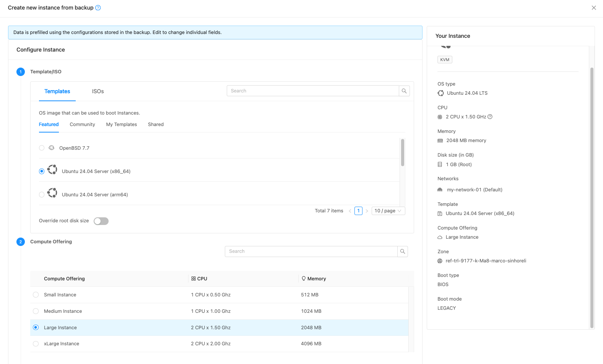
Task: Click the Your Instance panel scrollbar
Action: pyautogui.click(x=592, y=198)
